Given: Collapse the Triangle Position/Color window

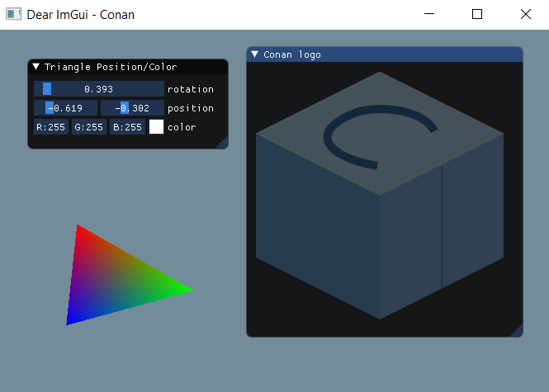Looking at the screenshot, I should 35,67.
